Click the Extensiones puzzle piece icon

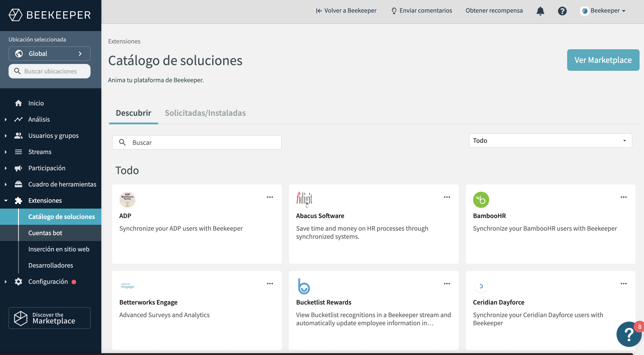click(x=19, y=200)
